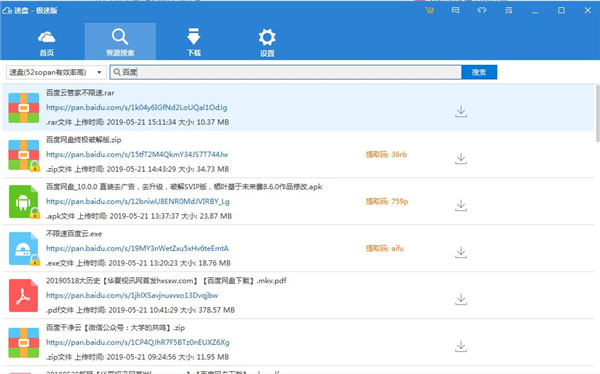
Task: Select the file name 百度网盘终极破解版.zip
Action: [x=83, y=140]
